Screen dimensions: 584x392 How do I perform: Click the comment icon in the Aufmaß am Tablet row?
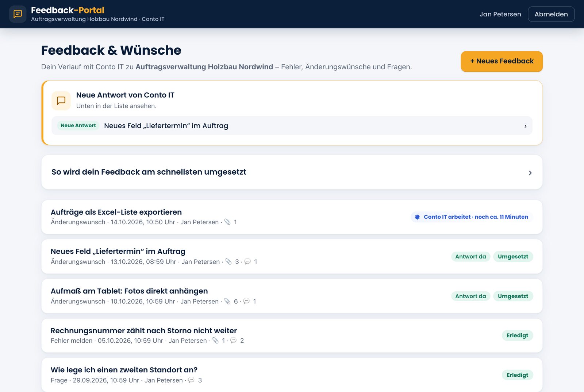tap(246, 301)
